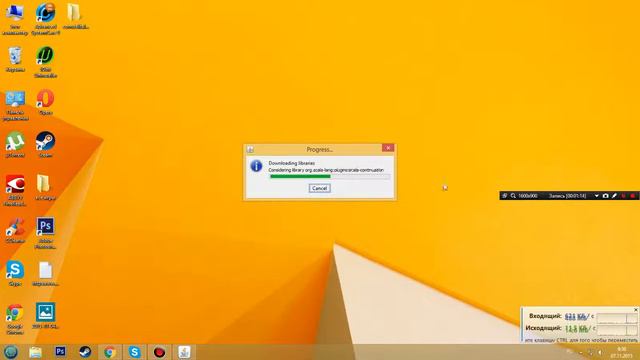Open the Recycle Bin desktop icon

[x=15, y=60]
